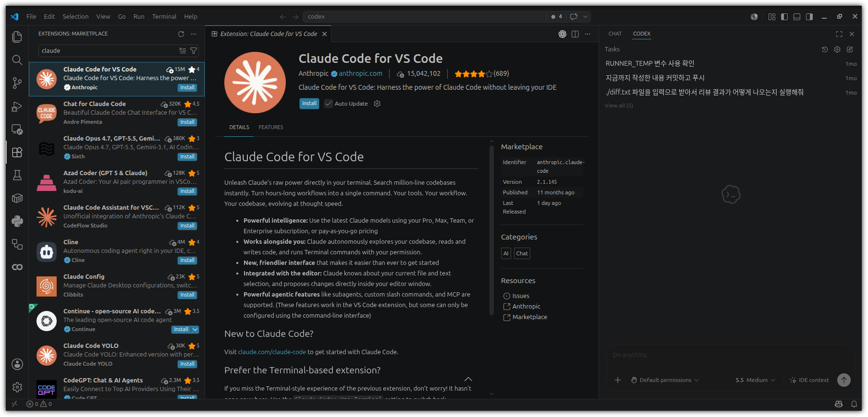Select the Cline extension in the list
868x417 pixels.
117,251
